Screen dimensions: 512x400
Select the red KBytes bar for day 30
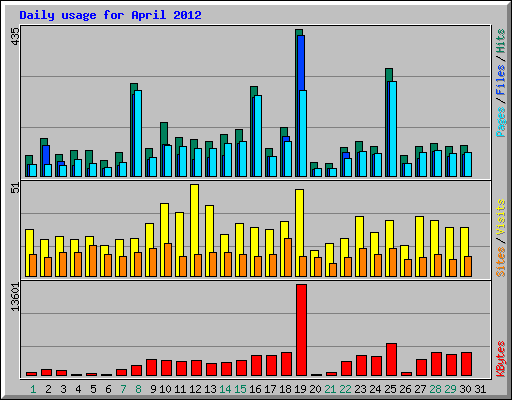[466, 364]
